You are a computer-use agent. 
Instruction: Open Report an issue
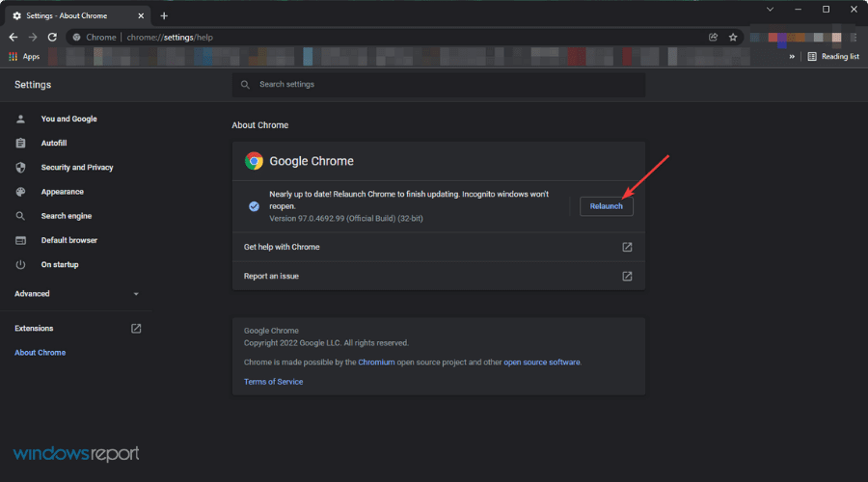click(x=439, y=276)
